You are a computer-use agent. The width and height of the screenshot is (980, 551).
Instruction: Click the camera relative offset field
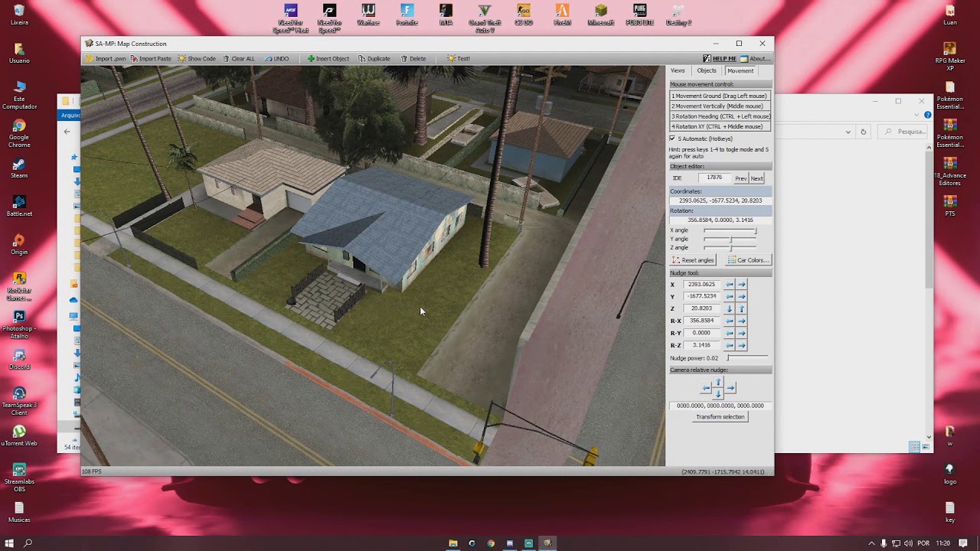coord(720,406)
